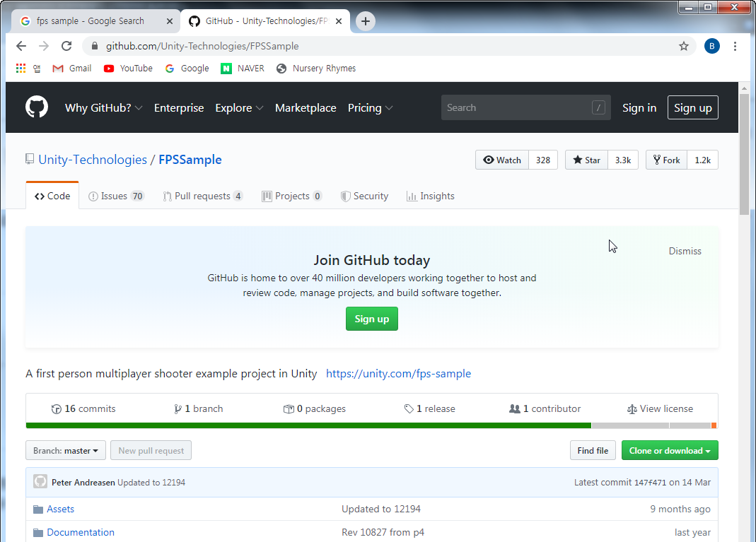Switch to the Issues tab
This screenshot has width=756, height=542.
(x=116, y=196)
